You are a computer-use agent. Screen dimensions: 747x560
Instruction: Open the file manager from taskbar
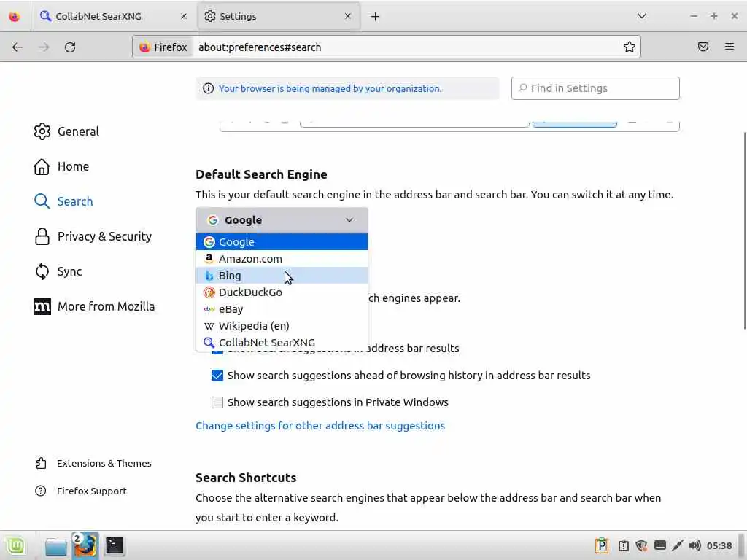[x=56, y=545]
